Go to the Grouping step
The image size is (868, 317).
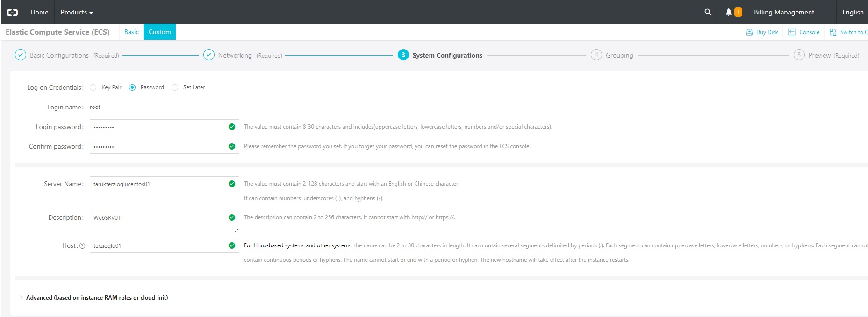619,55
